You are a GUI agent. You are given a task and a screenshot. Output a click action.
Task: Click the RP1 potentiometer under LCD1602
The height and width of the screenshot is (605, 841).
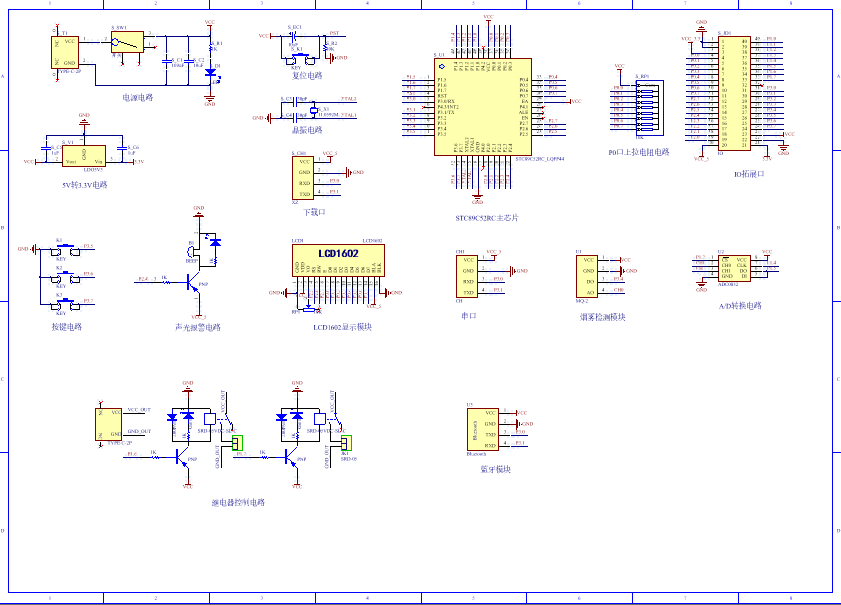[309, 309]
